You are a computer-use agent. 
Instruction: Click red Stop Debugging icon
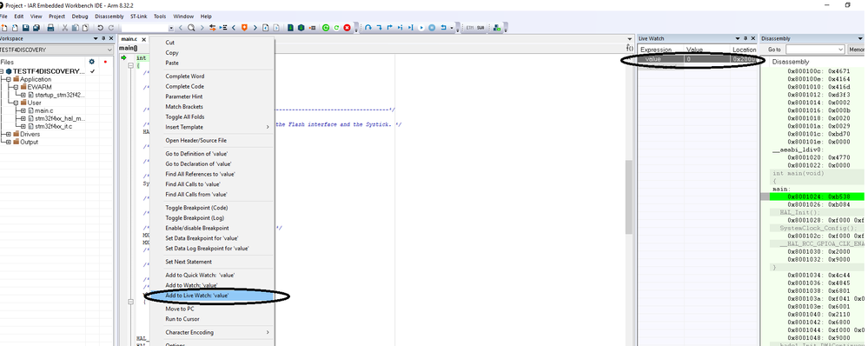(x=347, y=28)
